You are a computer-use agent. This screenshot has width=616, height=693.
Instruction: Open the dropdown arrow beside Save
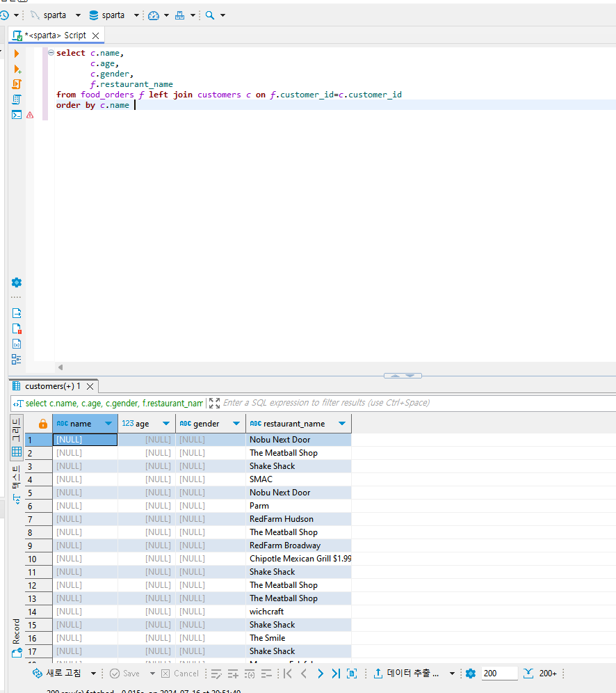pyautogui.click(x=152, y=674)
